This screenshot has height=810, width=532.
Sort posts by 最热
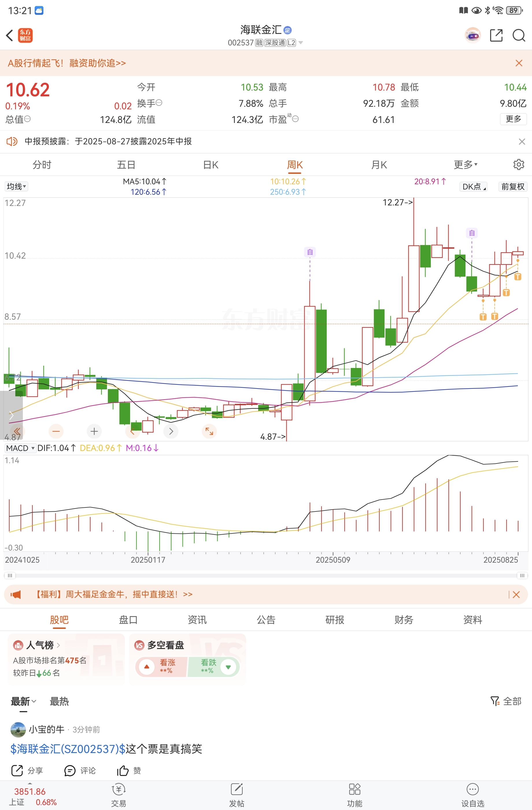[x=59, y=701]
